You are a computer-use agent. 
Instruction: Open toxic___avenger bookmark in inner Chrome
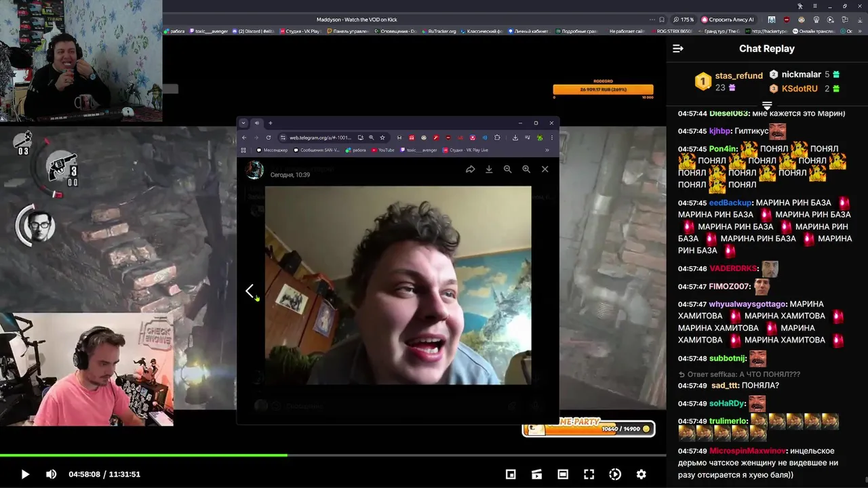tap(419, 150)
